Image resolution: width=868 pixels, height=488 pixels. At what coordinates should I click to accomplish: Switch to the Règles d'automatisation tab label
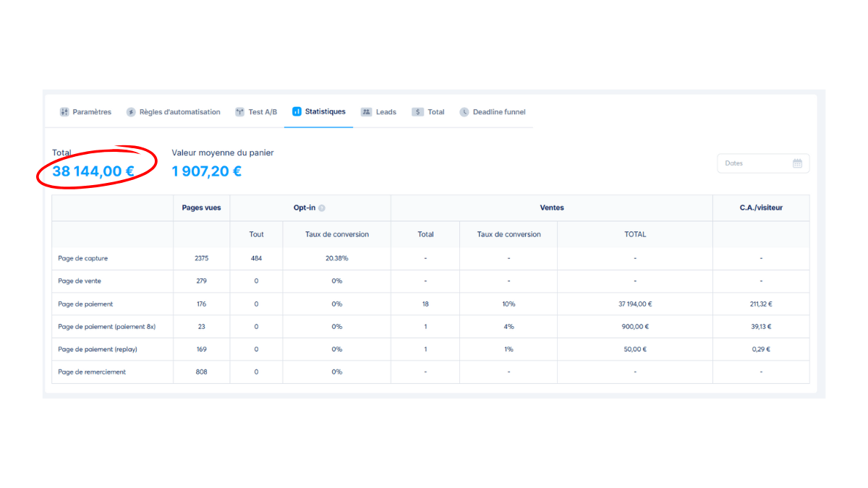pos(180,112)
